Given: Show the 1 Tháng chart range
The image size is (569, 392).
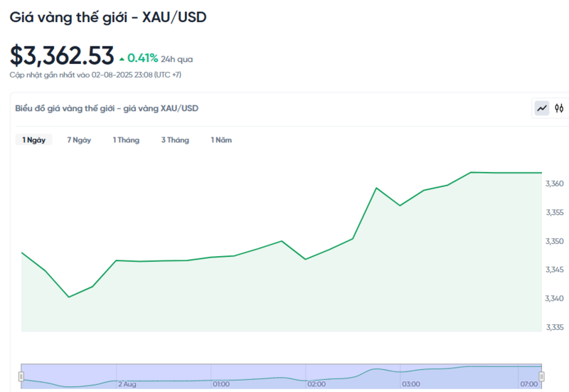Looking at the screenshot, I should pyautogui.click(x=126, y=140).
